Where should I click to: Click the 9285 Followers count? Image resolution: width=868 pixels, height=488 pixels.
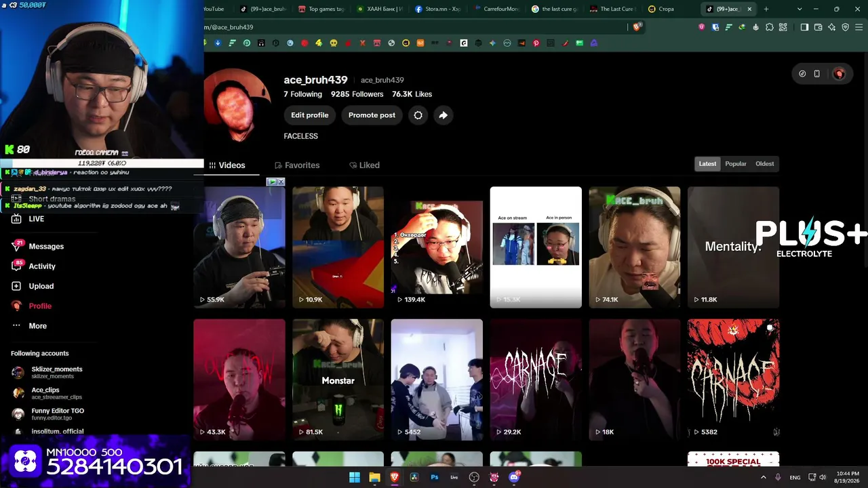[357, 94]
